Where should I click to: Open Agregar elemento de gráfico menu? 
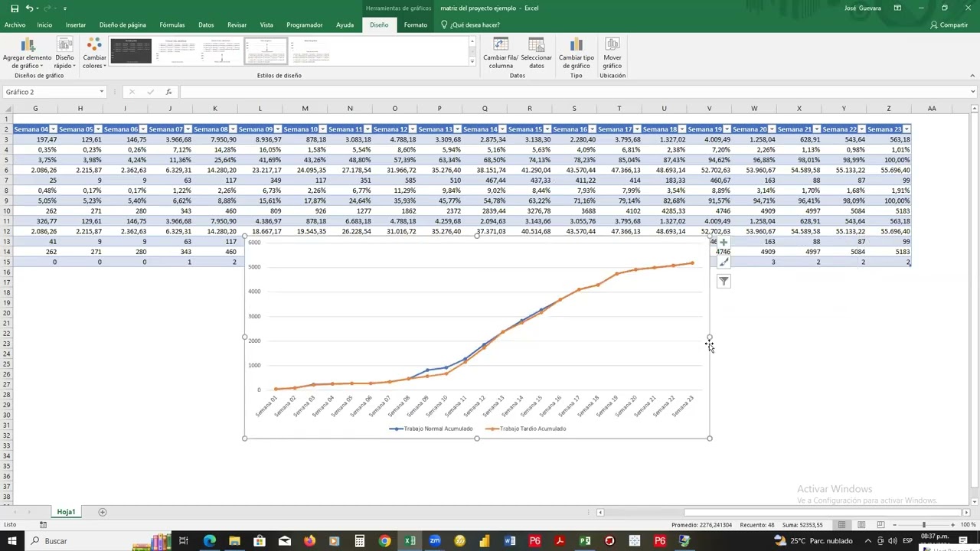27,53
